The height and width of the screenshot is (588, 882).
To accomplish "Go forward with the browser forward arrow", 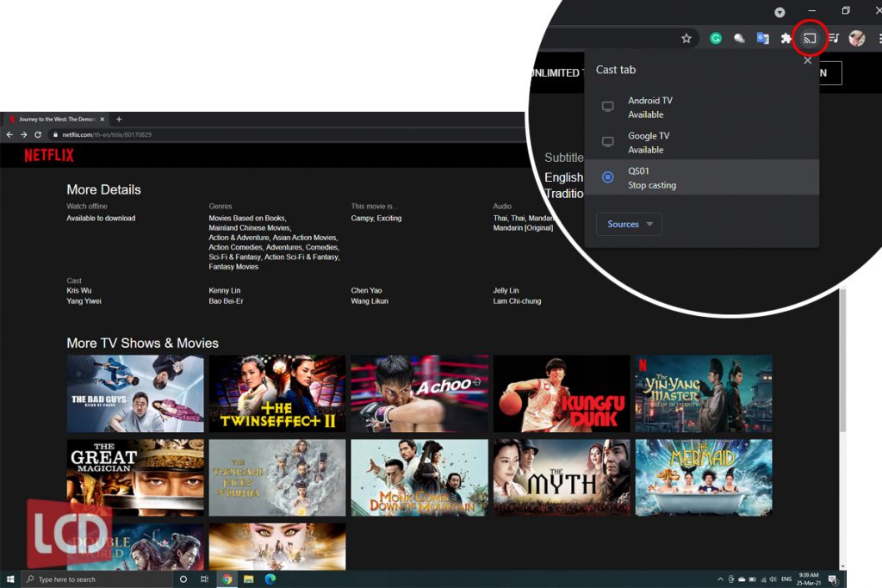I will point(23,135).
